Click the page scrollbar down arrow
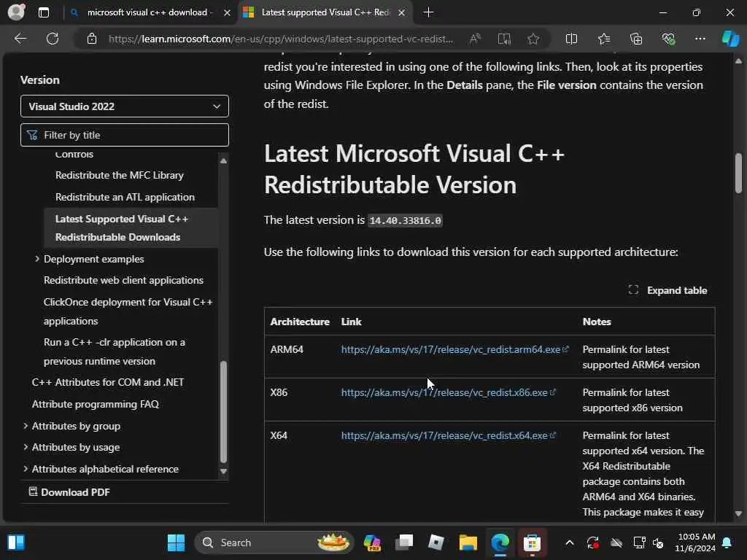The width and height of the screenshot is (747, 560). pyautogui.click(x=738, y=514)
